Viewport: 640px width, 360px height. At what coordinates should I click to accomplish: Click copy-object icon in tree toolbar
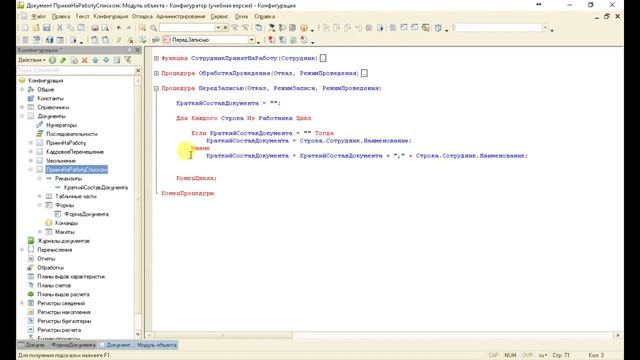74,60
